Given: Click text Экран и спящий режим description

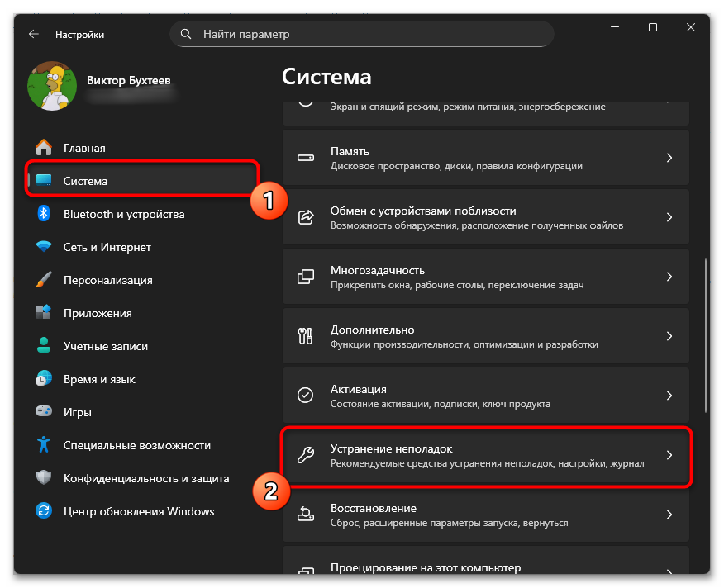Looking at the screenshot, I should 468,107.
